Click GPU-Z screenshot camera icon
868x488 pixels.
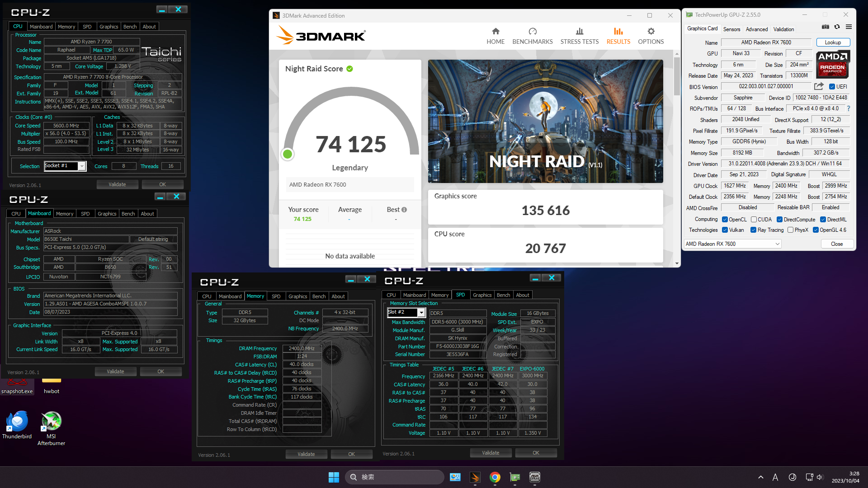tap(826, 27)
